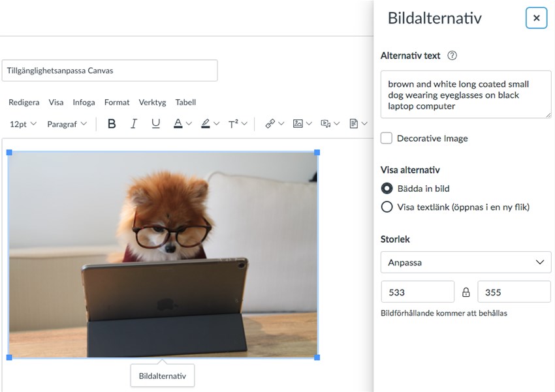Open the Paragraf format dropdown

pyautogui.click(x=66, y=123)
